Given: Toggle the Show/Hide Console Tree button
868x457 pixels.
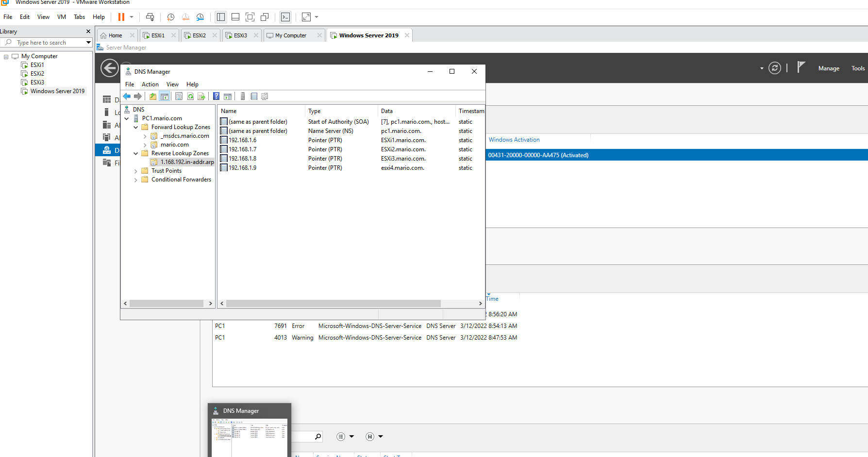Looking at the screenshot, I should click(165, 96).
